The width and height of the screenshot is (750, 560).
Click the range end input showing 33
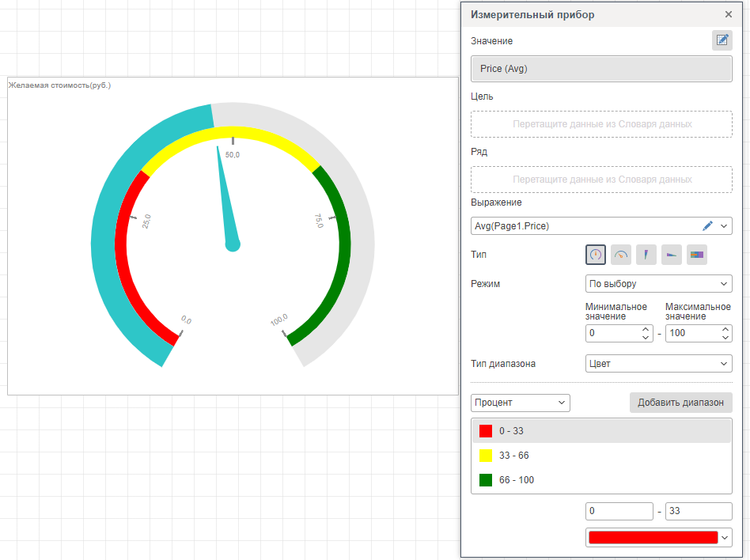698,511
